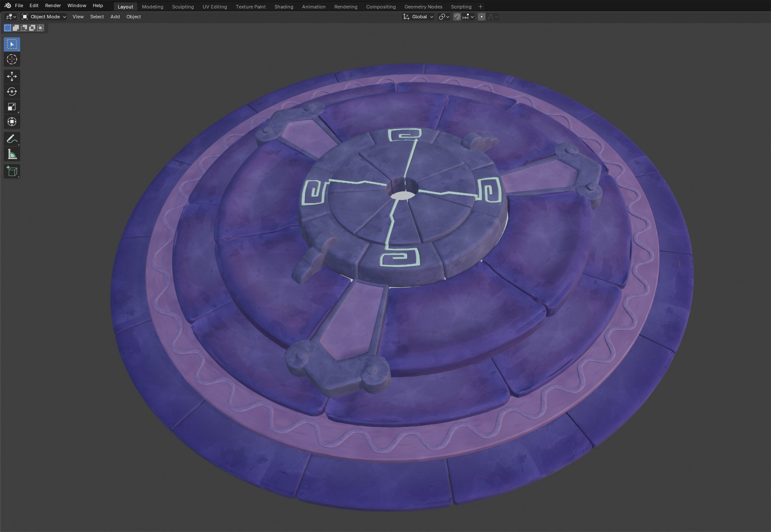Open the viewport Object menu
Screen dimensions: 771x532
click(134, 17)
